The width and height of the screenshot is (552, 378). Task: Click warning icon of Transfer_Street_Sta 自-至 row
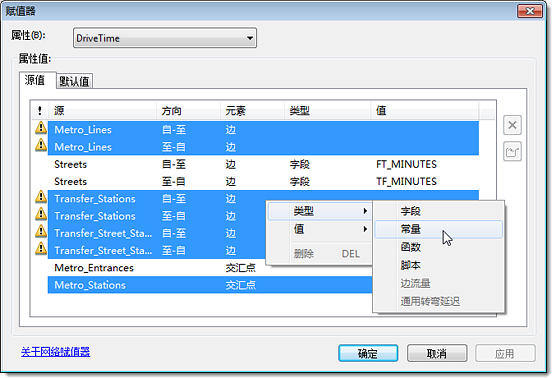coord(41,231)
